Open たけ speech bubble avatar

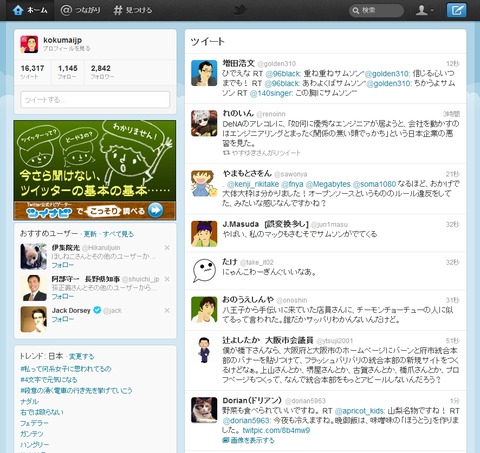pyautogui.click(x=204, y=271)
